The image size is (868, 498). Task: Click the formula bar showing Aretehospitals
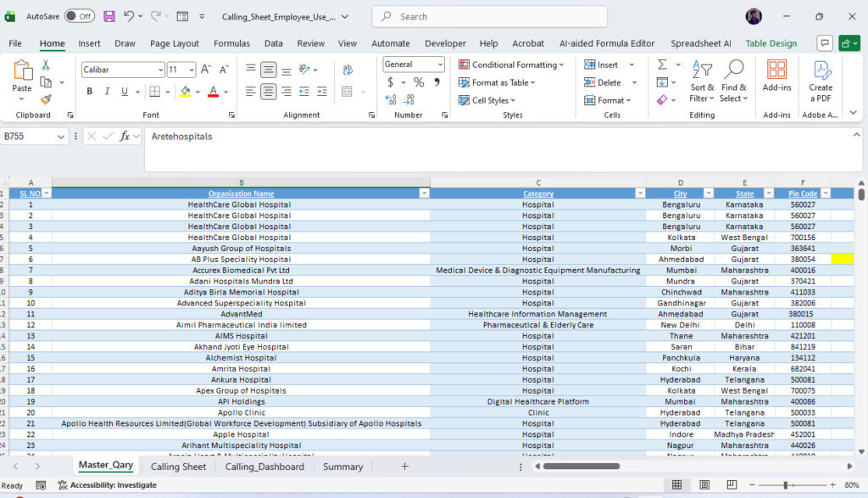(x=503, y=149)
